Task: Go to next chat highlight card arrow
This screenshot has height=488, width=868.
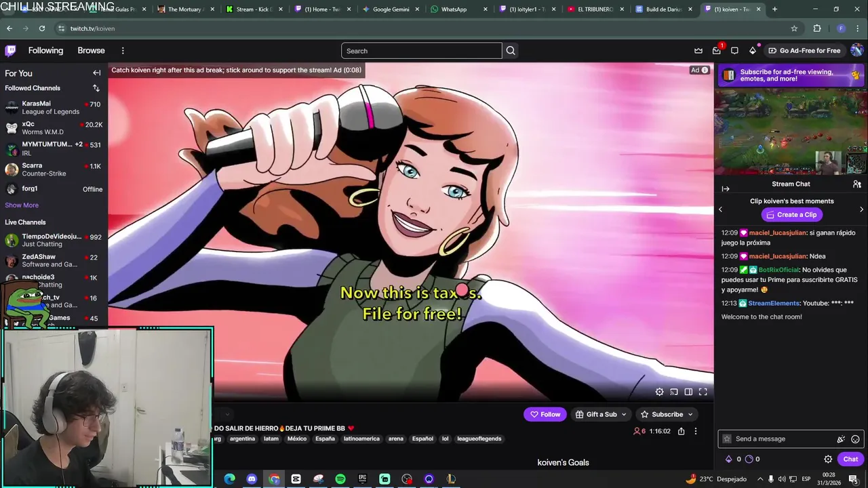Action: point(861,209)
